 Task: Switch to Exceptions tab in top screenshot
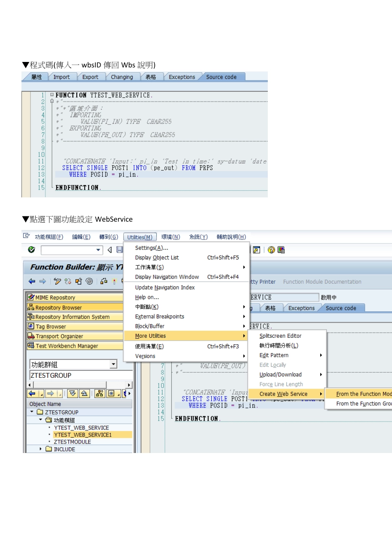[x=182, y=77]
